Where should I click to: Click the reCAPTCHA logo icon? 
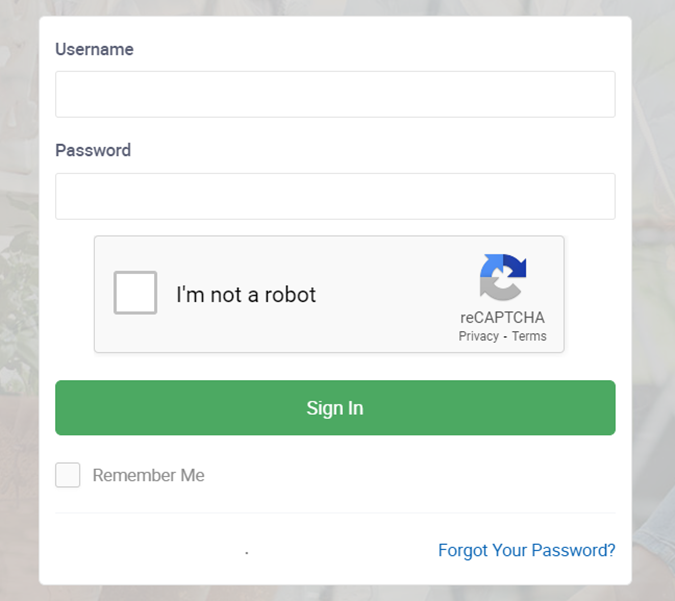click(503, 277)
